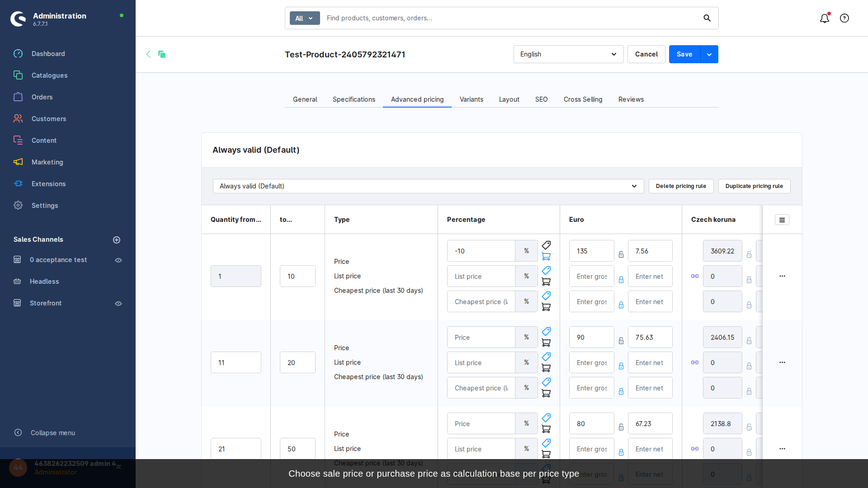This screenshot has width=868, height=488.
Task: Add a sales channel with plus icon
Action: click(117, 240)
